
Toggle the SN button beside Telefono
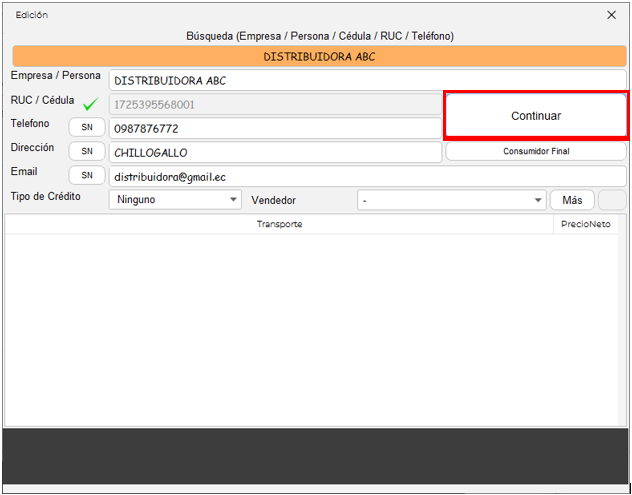click(87, 128)
